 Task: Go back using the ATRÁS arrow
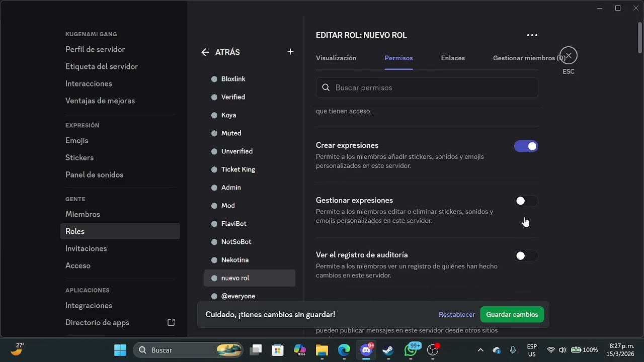[205, 52]
